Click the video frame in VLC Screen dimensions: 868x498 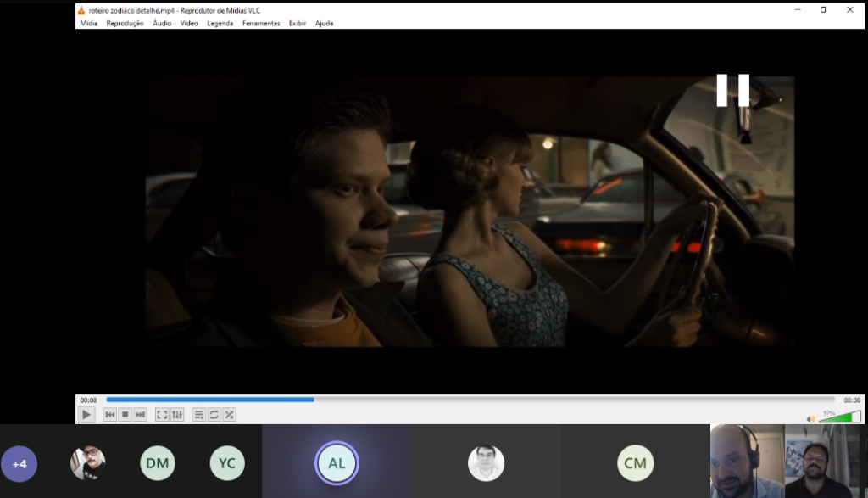(470, 211)
